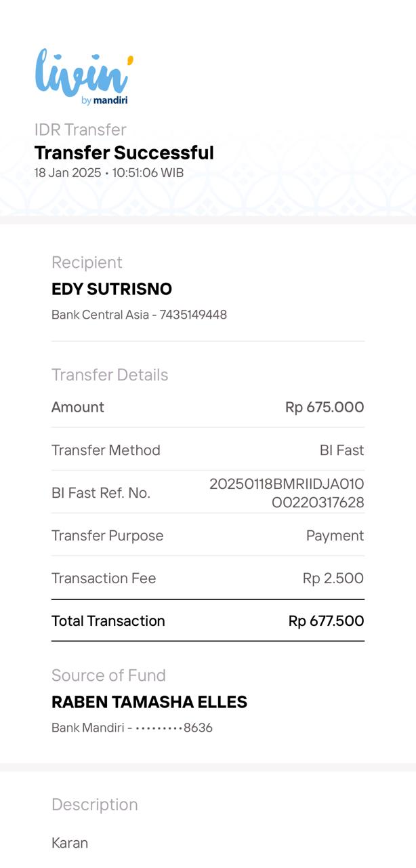Image resolution: width=416 pixels, height=868 pixels.
Task: Select the "BI Fast" transfer method value
Action: click(x=341, y=450)
